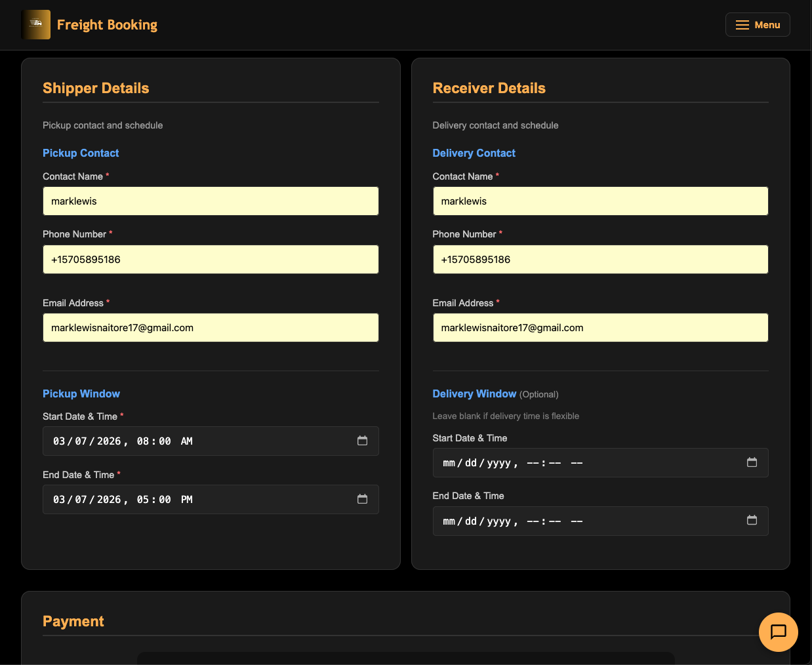
Task: Select the receiver Phone Number field
Action: 600,259
